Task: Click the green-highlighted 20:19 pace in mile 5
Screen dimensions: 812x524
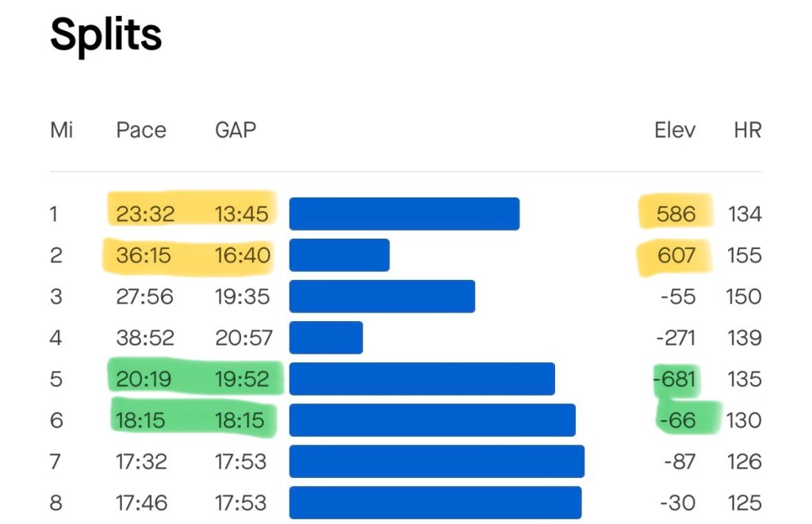Action: point(144,379)
